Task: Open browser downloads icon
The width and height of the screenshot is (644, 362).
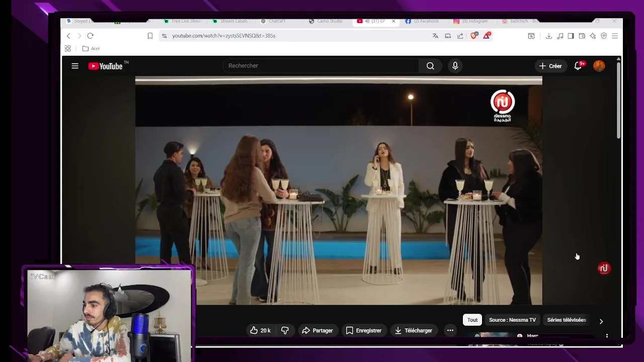Action: coord(548,36)
